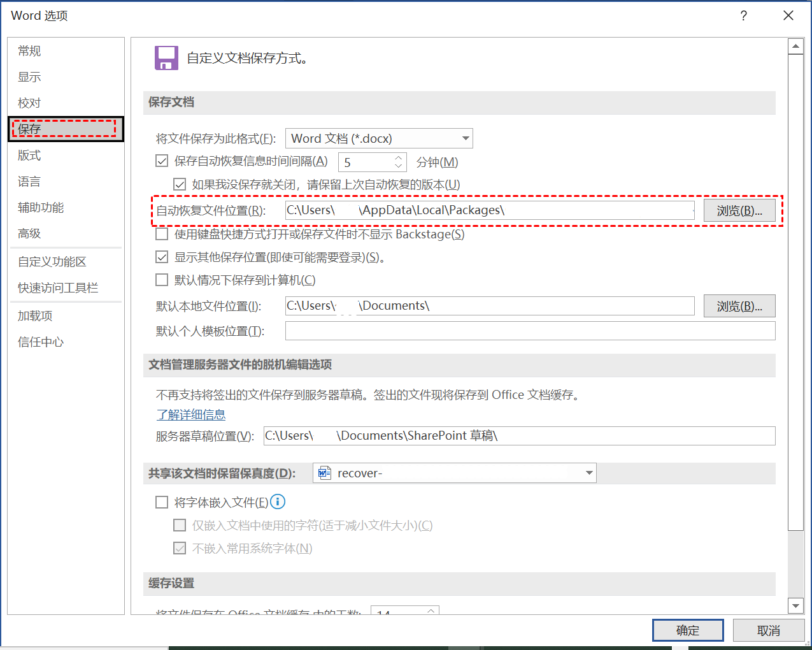Screen dimensions: 812x650
Task: Click the scrollbar down arrow
Action: [795, 605]
